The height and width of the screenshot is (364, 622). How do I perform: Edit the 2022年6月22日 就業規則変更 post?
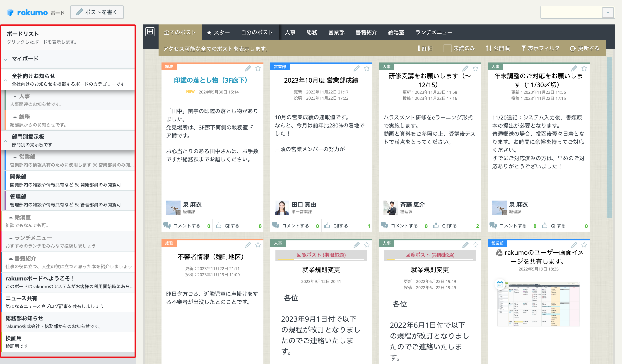pos(465,245)
